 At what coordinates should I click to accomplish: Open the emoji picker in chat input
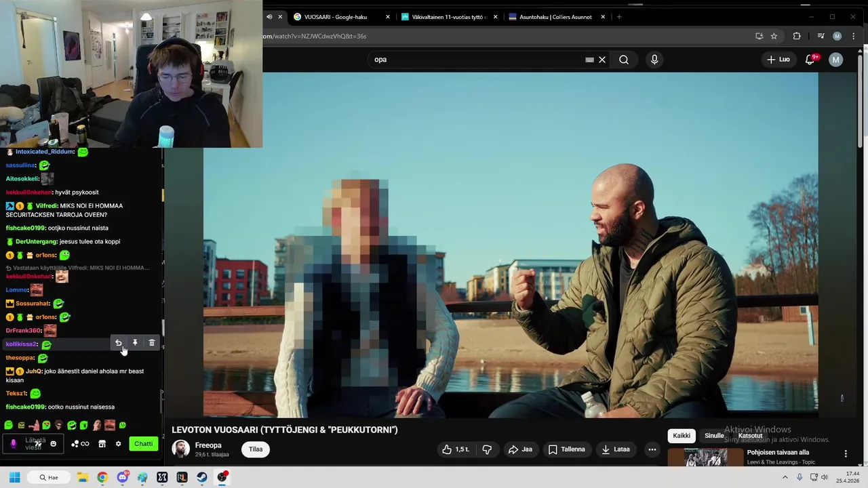tap(54, 444)
